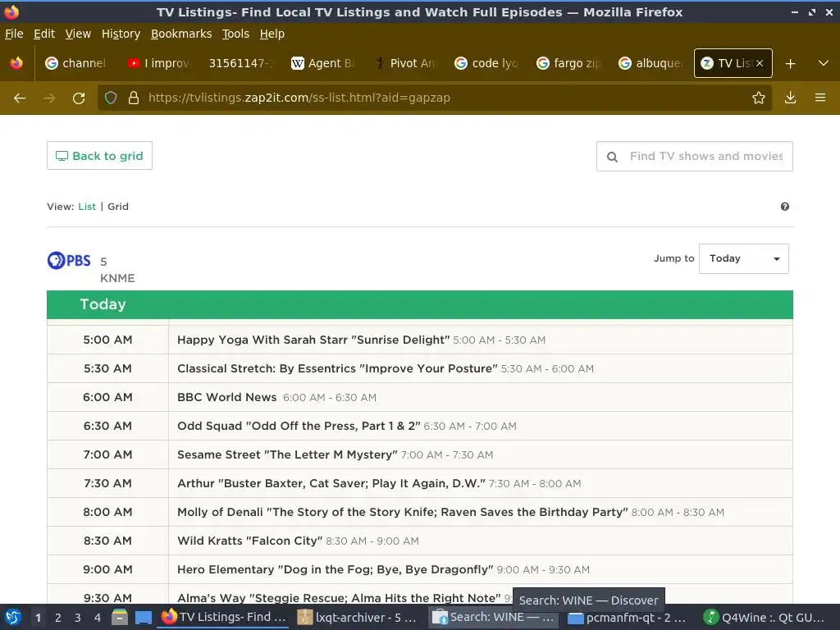Viewport: 840px width, 630px height.
Task: Click the Back to grid button
Action: pyautogui.click(x=99, y=156)
